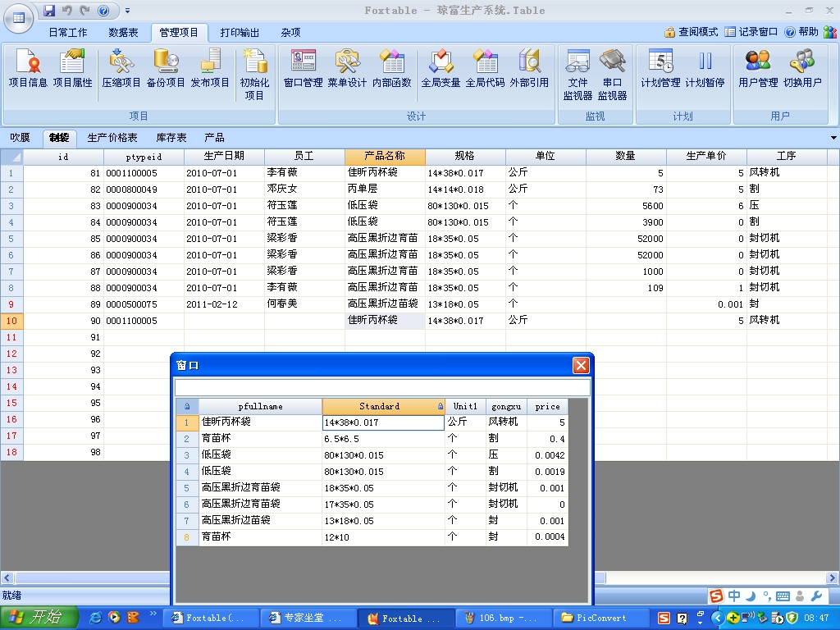Open 文件监视器
840x630 pixels.
[577, 75]
